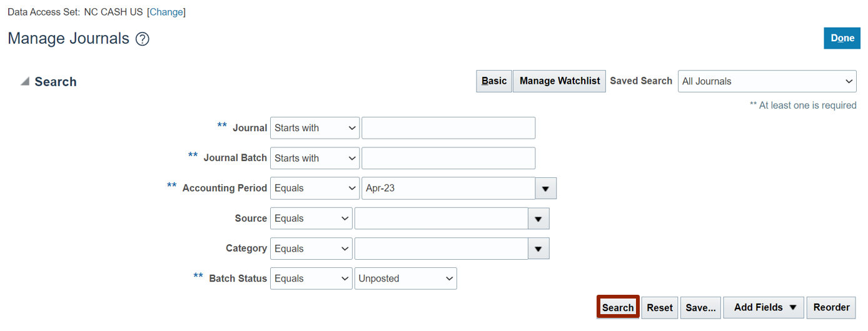Screen dimensions: 868x331
Task: Click the Save... button
Action: (700, 307)
